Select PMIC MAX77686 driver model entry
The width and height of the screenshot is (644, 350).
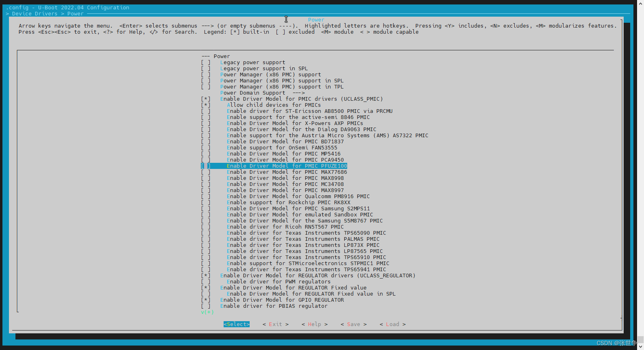pyautogui.click(x=287, y=172)
